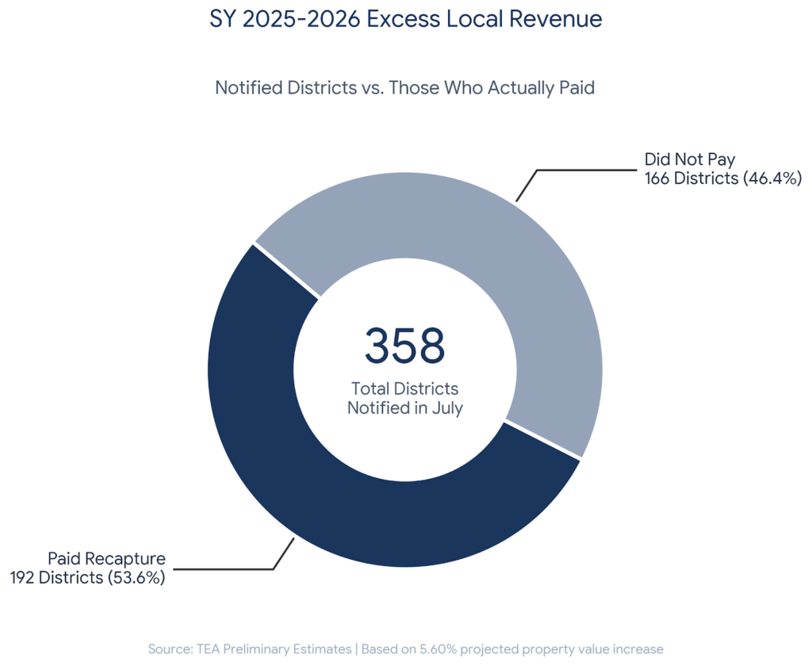Select the chart title SY 2025-2026 Excess Local Revenue

coord(405,20)
